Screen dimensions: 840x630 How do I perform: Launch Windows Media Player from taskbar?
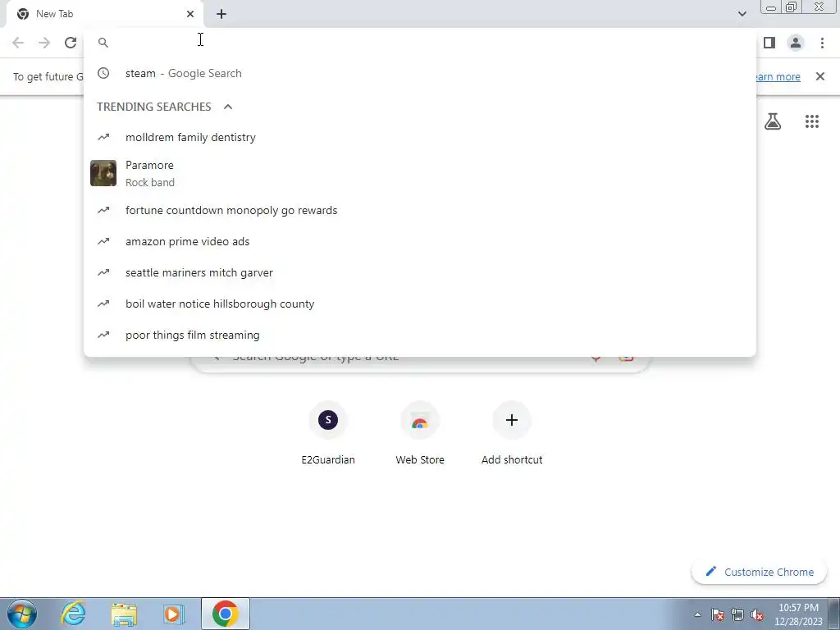click(x=174, y=614)
